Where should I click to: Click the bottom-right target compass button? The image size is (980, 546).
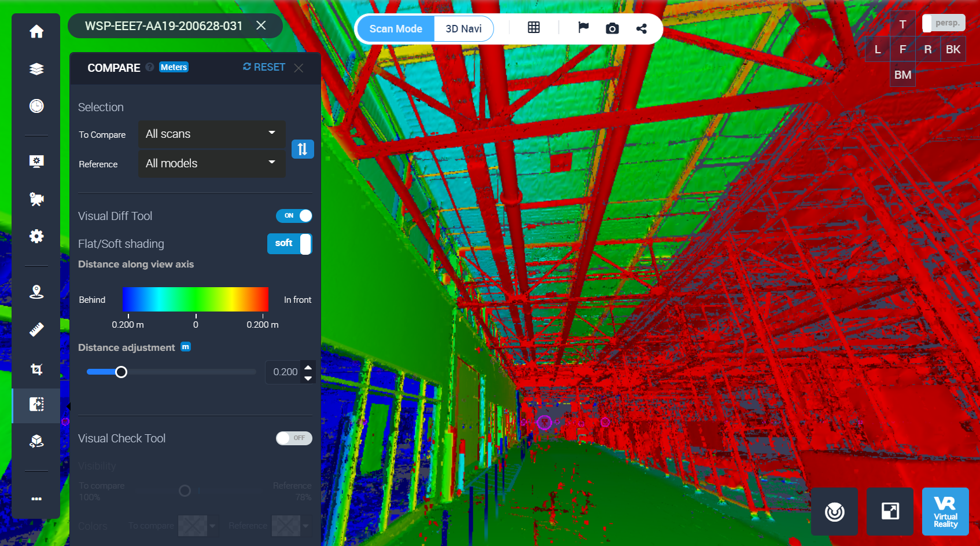point(835,511)
